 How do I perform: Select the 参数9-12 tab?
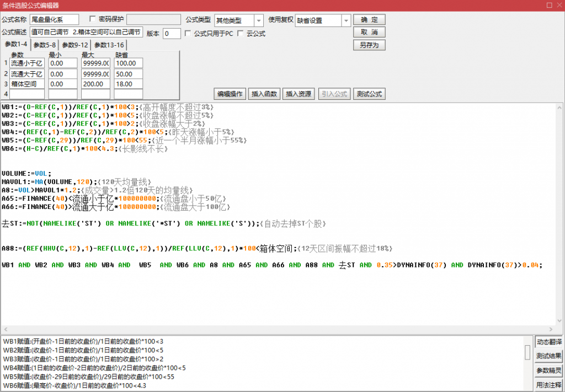click(x=74, y=45)
